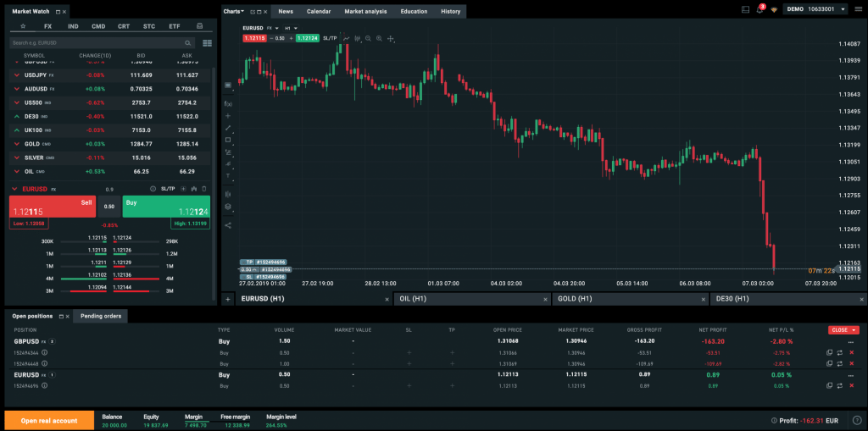Click the EURUSD delete trash icon

(204, 189)
